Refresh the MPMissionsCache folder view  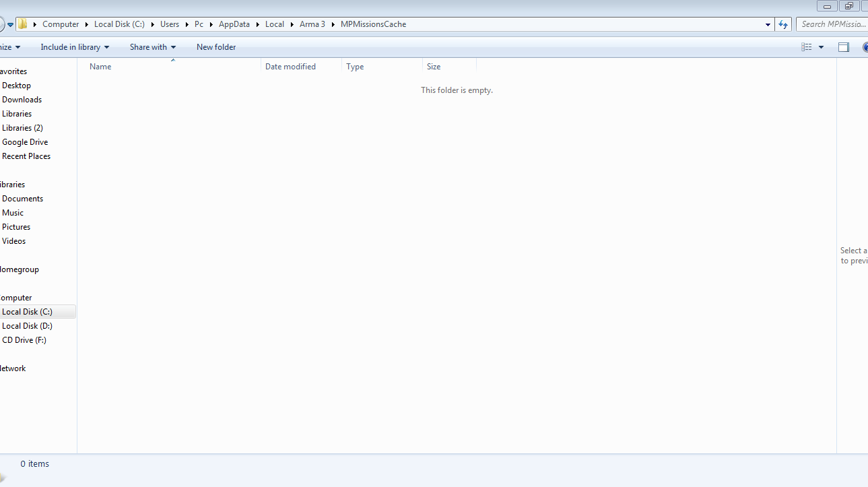click(782, 24)
